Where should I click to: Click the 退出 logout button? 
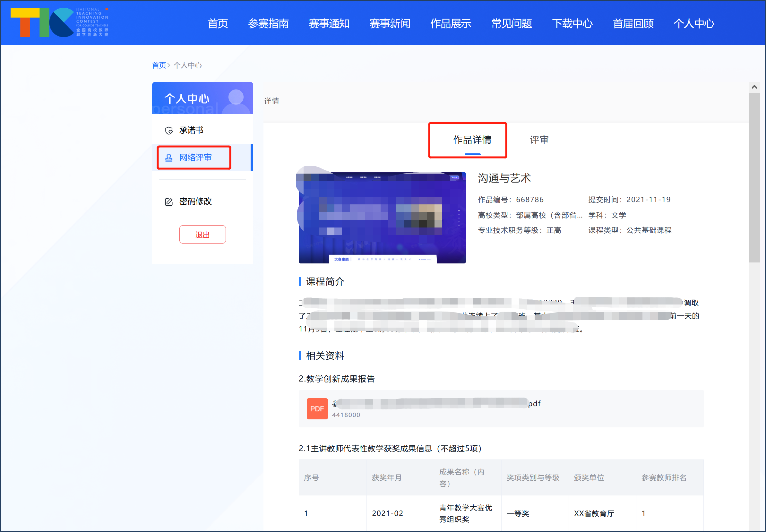pos(202,235)
